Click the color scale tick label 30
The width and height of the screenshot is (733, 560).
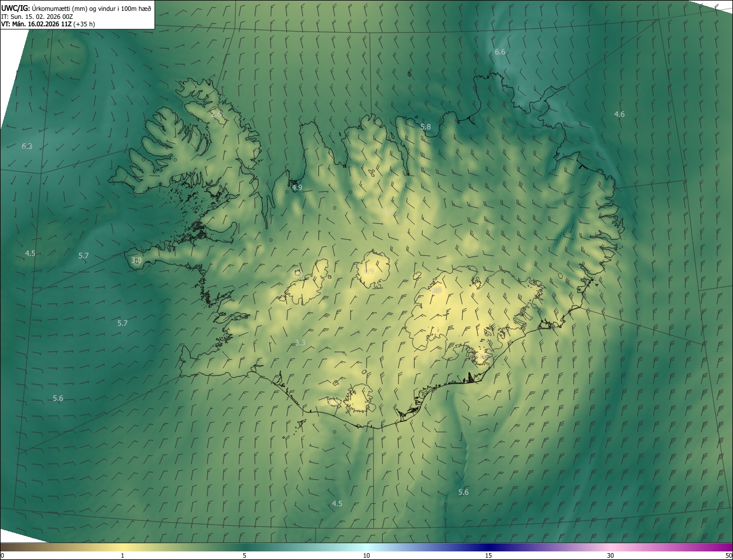click(610, 556)
